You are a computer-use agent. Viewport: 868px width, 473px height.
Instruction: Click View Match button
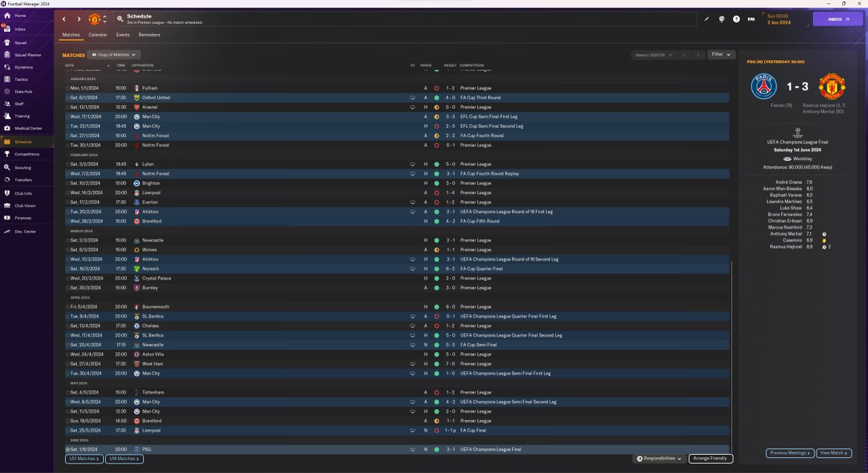tap(834, 453)
